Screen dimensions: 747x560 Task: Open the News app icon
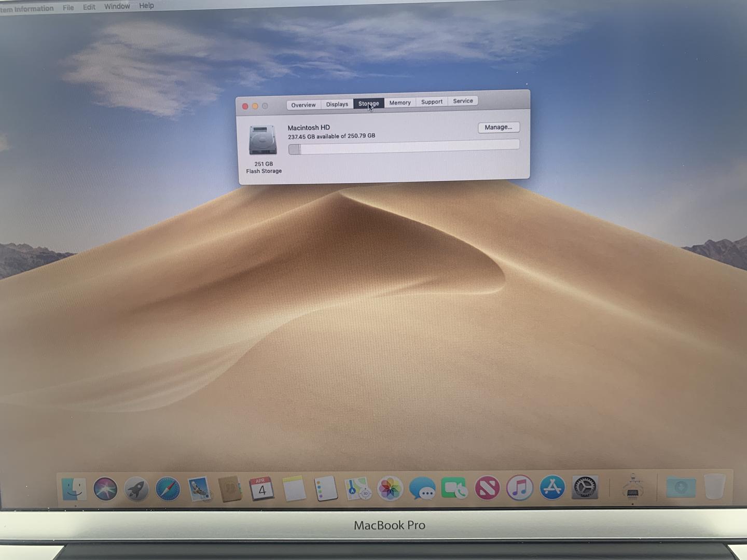tap(487, 488)
